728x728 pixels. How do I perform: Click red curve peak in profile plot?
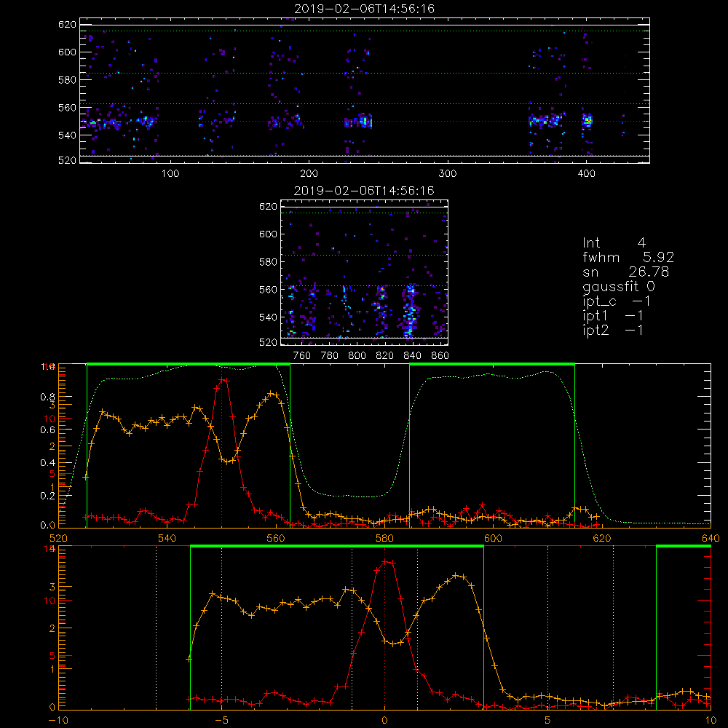tap(222, 380)
